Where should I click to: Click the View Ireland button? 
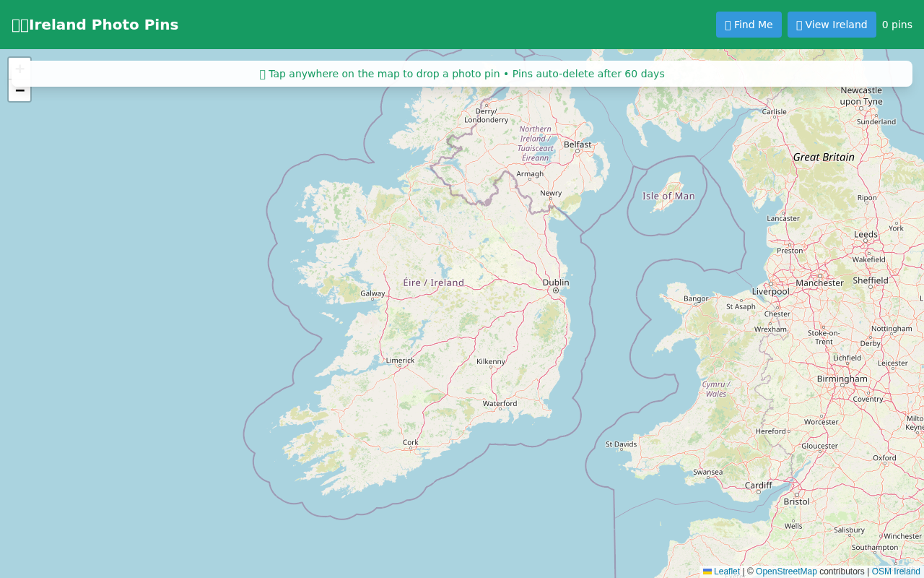pos(832,24)
